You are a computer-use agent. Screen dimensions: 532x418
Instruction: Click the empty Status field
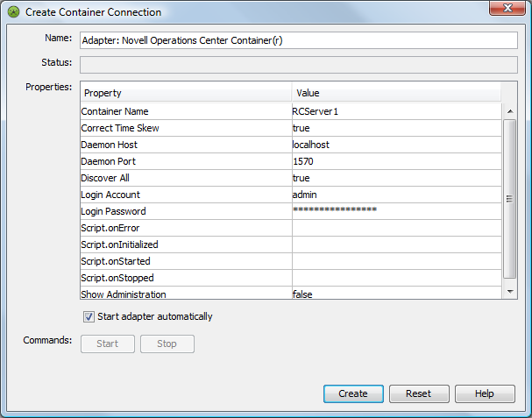coord(299,65)
